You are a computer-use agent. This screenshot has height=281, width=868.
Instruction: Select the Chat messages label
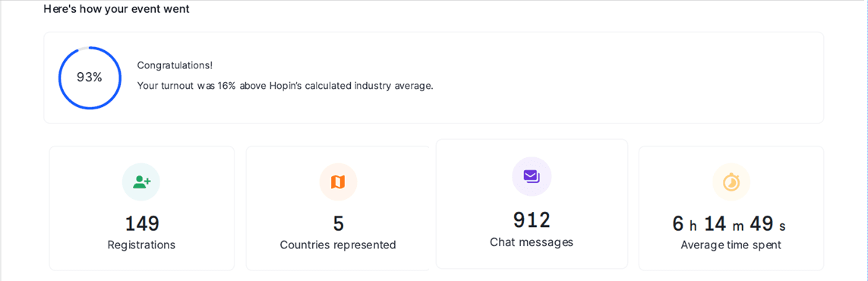pyautogui.click(x=532, y=242)
